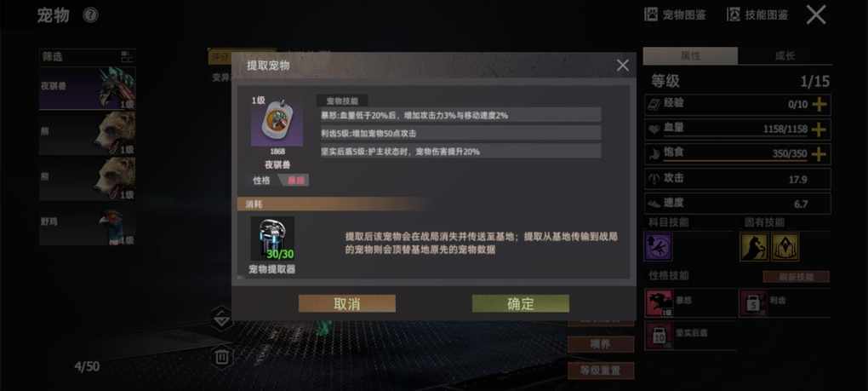Click the 确定 confirm button
Image resolution: width=868 pixels, height=391 pixels.
coord(520,303)
